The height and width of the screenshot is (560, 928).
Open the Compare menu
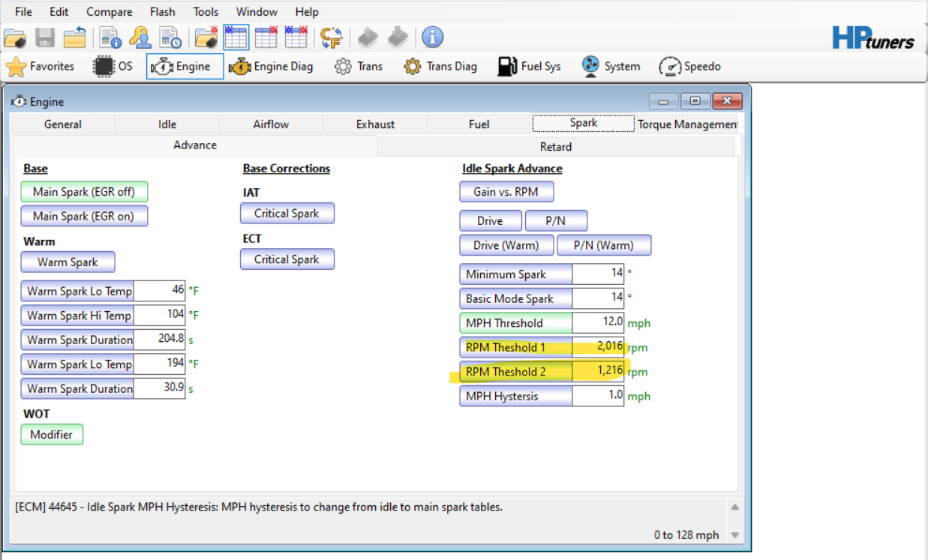point(109,12)
